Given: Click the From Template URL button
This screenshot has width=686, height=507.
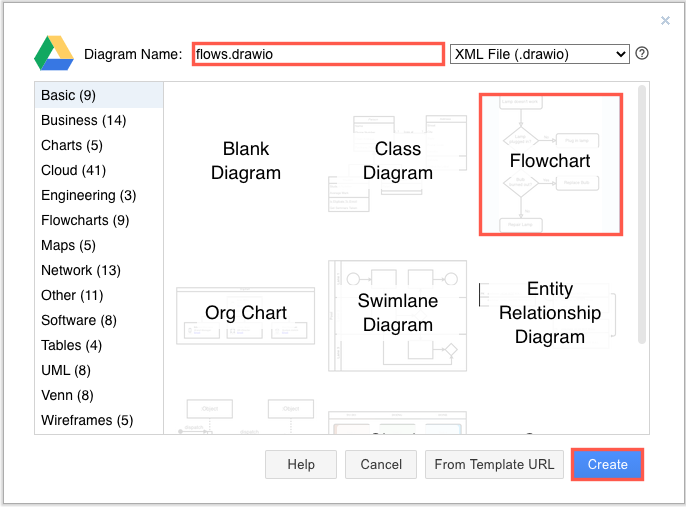Looking at the screenshot, I should tap(494, 464).
